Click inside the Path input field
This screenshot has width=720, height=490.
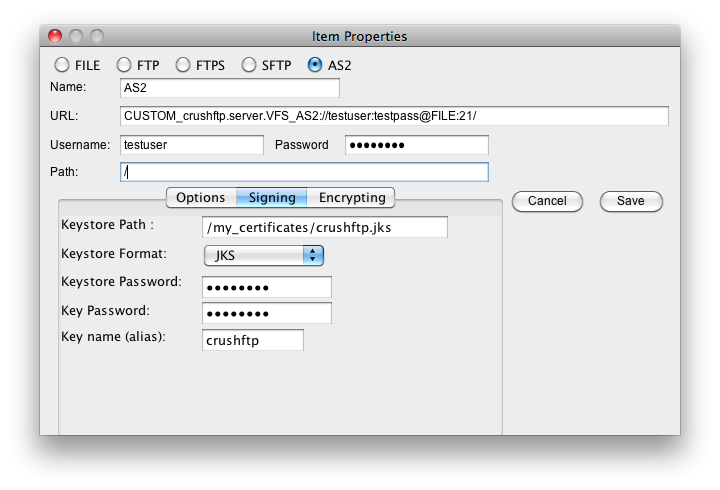point(304,172)
